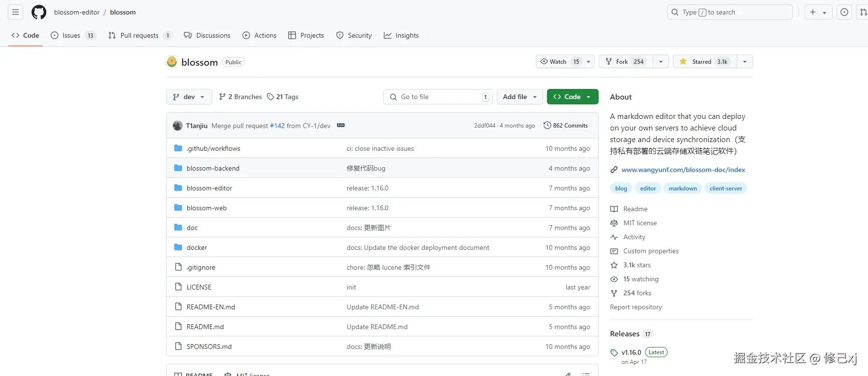The image size is (868, 376).
Task: Select the blog topic tag
Action: pos(621,188)
